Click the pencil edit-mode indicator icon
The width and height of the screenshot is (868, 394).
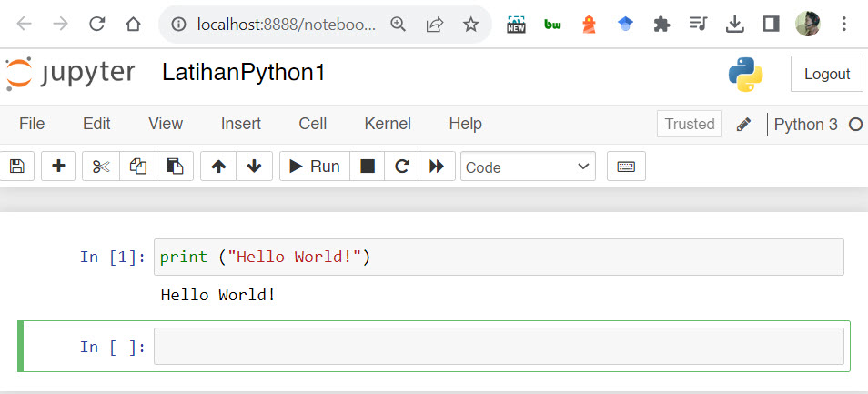(743, 125)
